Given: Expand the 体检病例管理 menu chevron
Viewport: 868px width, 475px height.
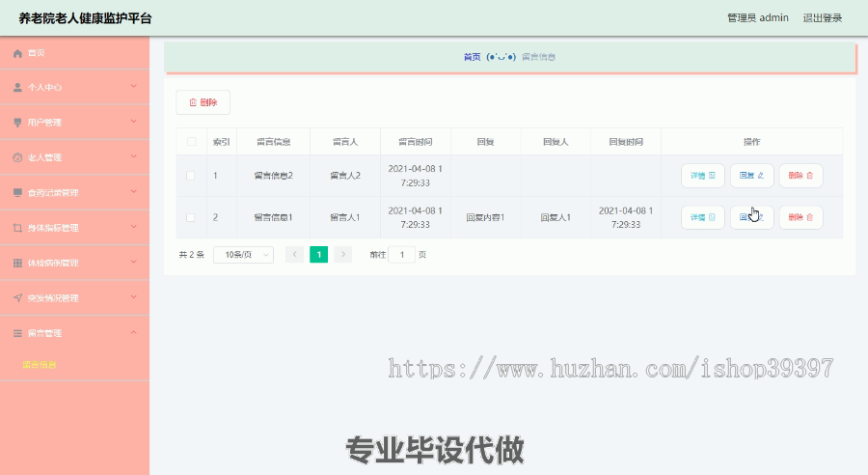Looking at the screenshot, I should click(x=133, y=262).
